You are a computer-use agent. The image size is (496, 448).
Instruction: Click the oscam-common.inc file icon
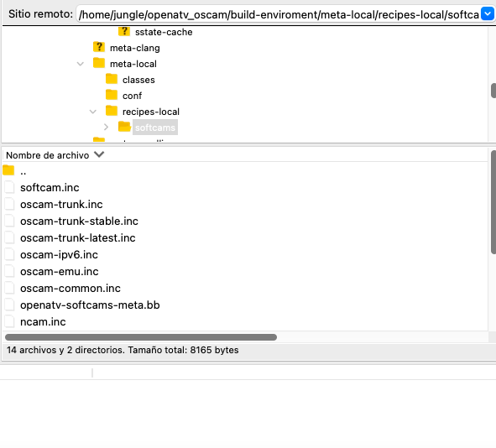pos(9,288)
